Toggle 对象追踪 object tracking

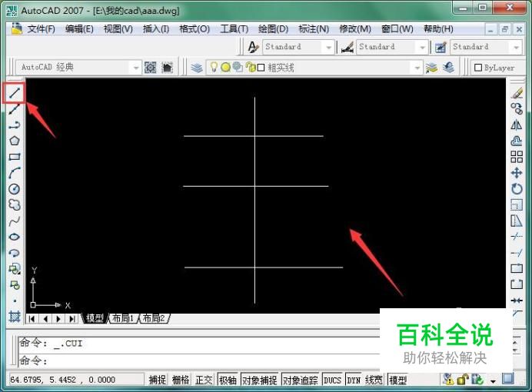coord(301,380)
